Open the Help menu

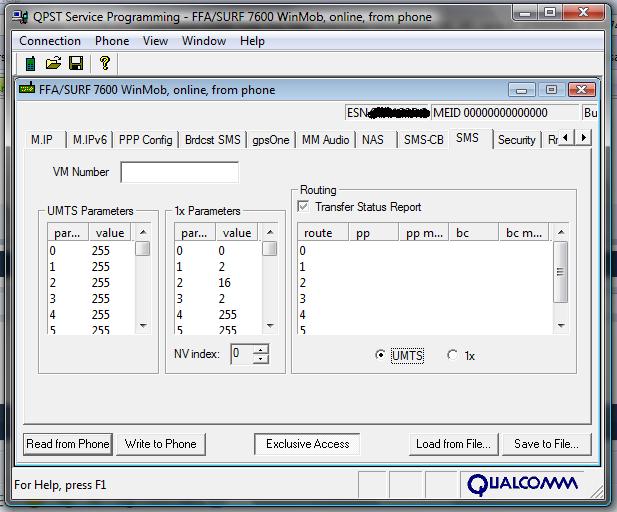tap(252, 41)
